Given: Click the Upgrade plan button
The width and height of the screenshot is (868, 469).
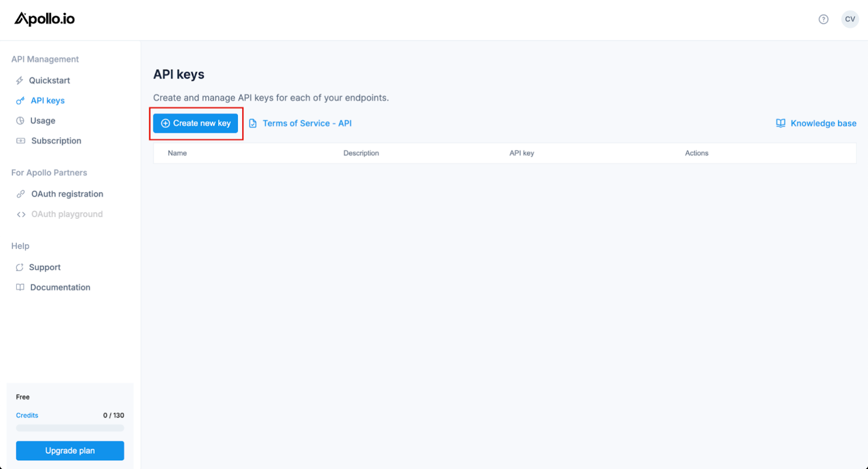Looking at the screenshot, I should coord(70,451).
